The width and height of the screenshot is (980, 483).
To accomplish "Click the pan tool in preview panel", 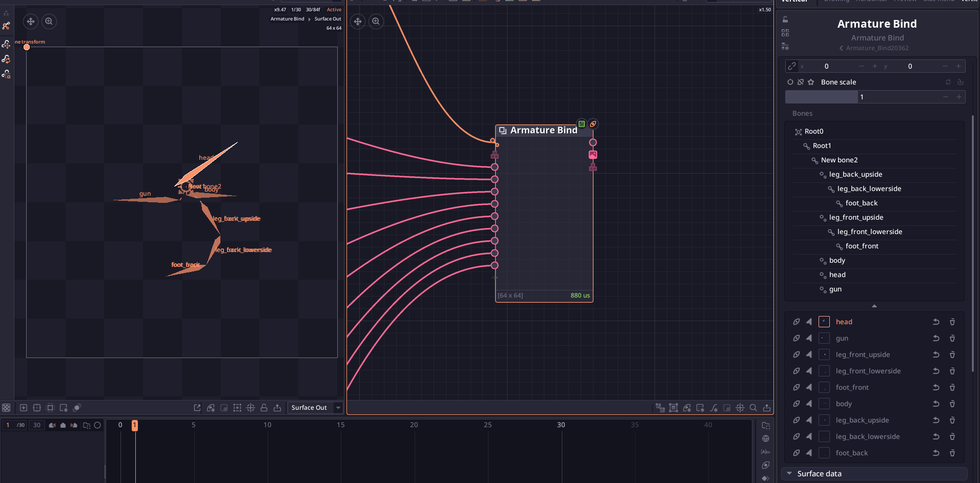I will 31,22.
